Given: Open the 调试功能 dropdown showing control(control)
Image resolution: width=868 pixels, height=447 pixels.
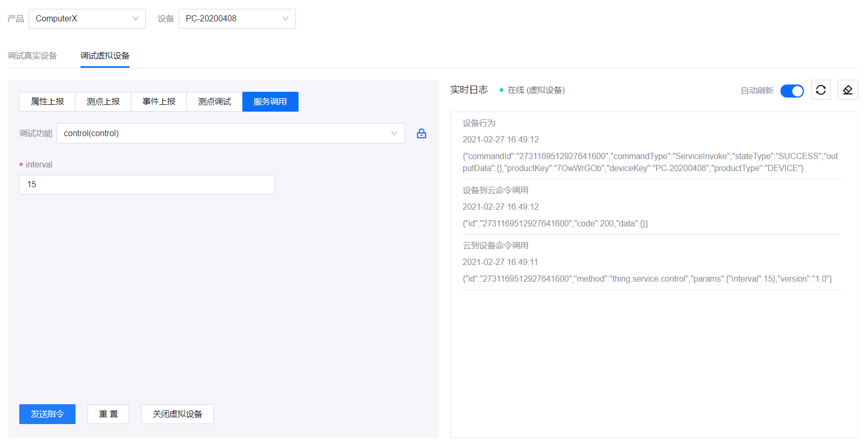Looking at the screenshot, I should 230,134.
